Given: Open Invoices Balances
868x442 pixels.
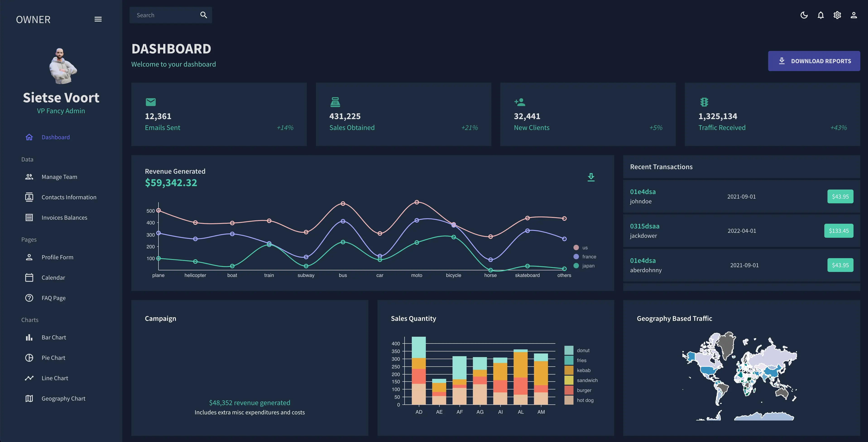Looking at the screenshot, I should coord(64,218).
